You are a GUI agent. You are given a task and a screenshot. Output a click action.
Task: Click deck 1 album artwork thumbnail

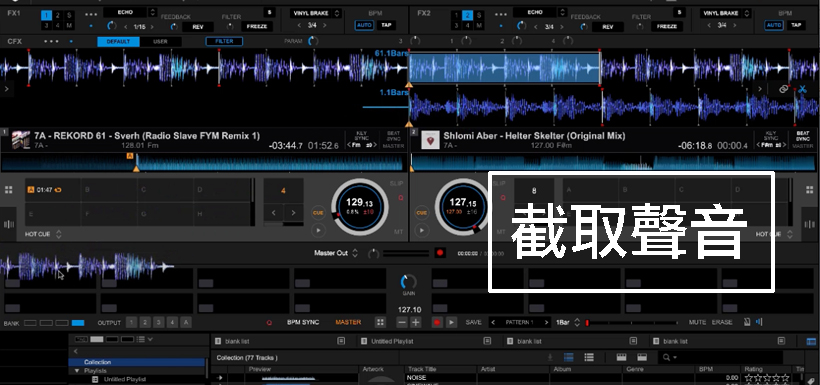[x=21, y=140]
